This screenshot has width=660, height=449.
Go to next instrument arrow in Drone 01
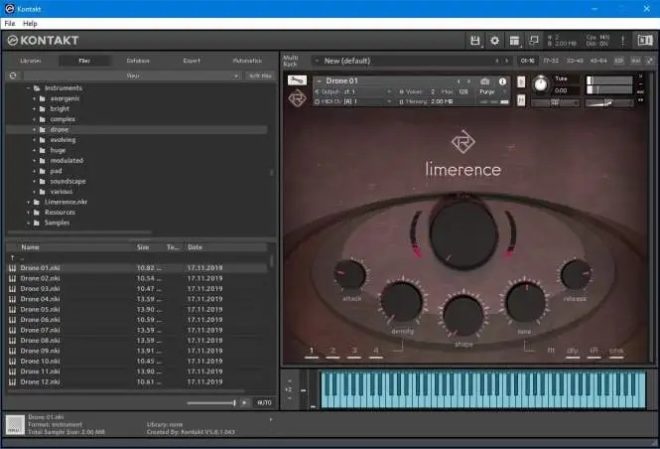point(469,81)
